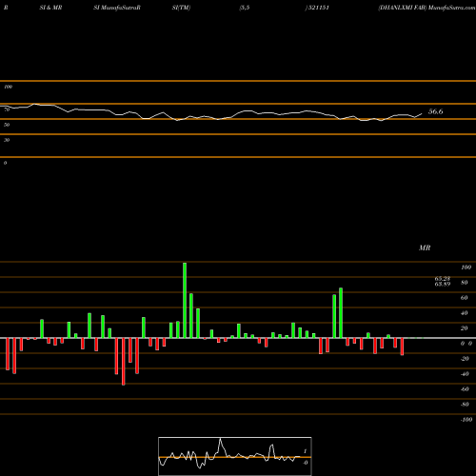Viewport: 476px width, 476px height.
Task: Click the SI & MR header text
Action: 50,8
